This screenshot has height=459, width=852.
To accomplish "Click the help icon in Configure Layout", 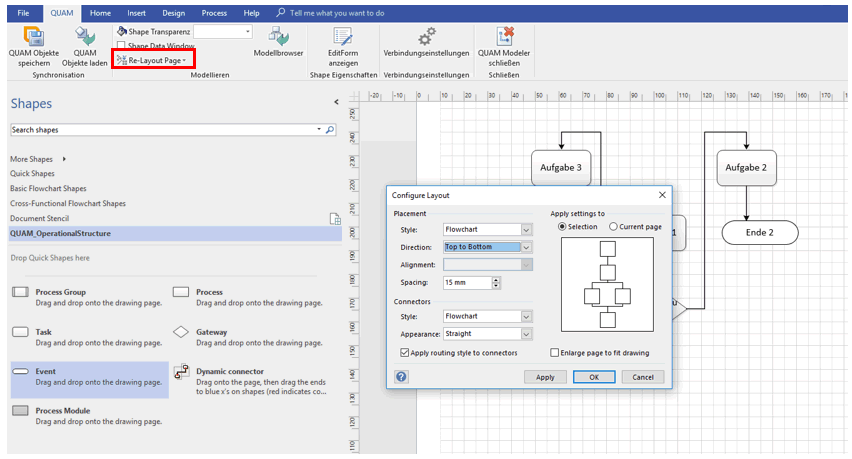I will 402,376.
